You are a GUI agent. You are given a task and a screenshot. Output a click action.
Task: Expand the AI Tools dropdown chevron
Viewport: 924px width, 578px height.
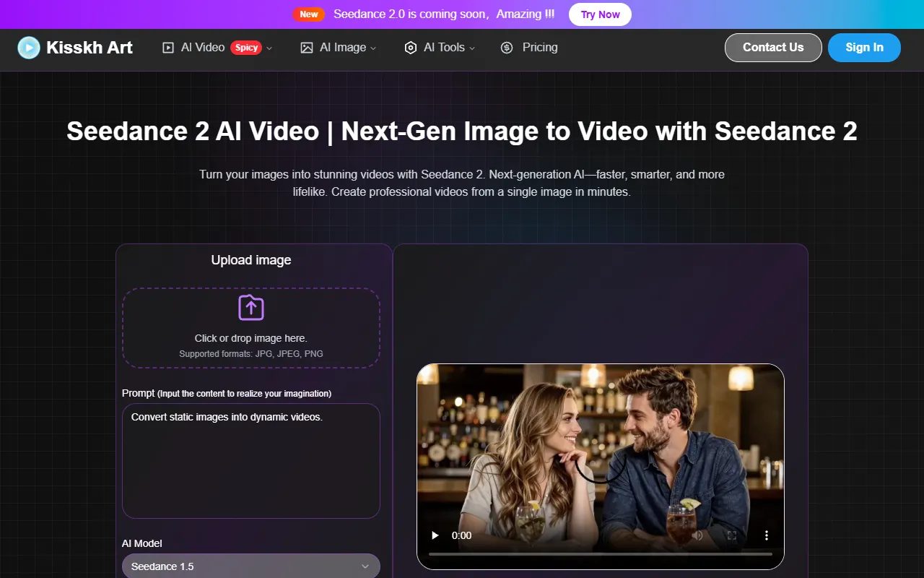[472, 48]
